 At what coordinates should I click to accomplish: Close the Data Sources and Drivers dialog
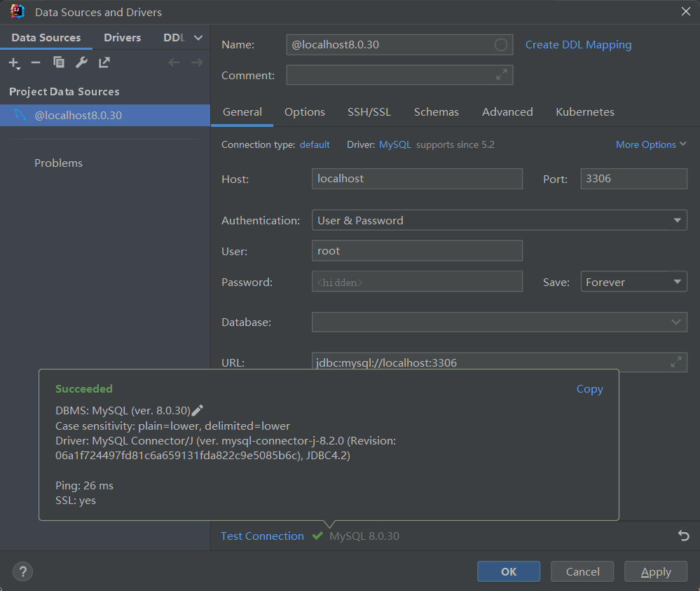pyautogui.click(x=686, y=12)
